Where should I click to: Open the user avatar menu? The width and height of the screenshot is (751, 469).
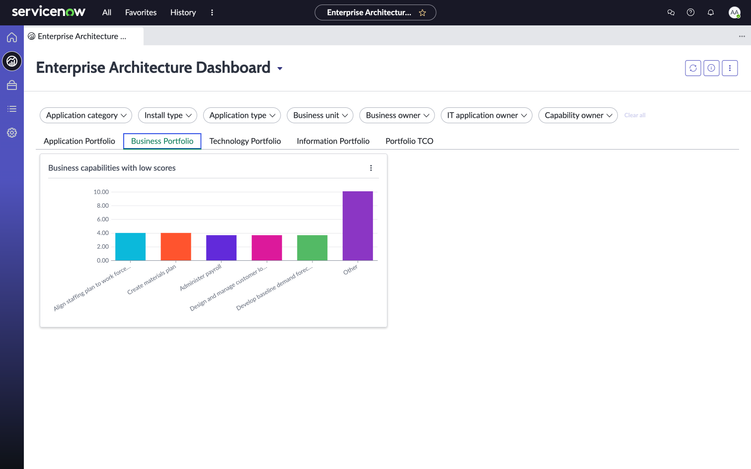734,12
